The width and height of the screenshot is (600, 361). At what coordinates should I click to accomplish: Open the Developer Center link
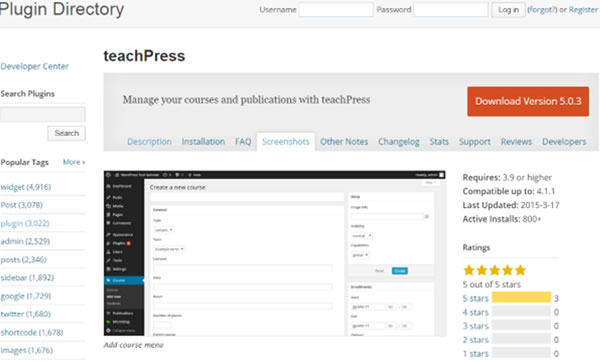point(34,66)
